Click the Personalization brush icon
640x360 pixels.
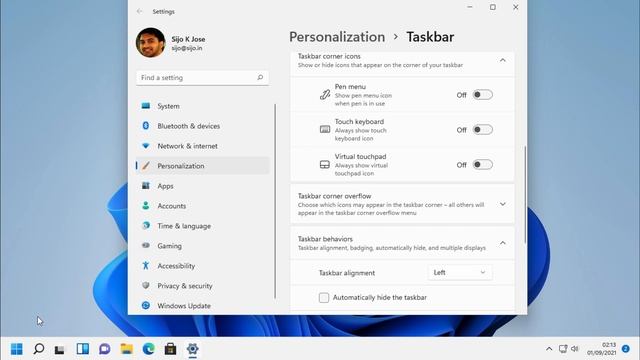point(146,166)
